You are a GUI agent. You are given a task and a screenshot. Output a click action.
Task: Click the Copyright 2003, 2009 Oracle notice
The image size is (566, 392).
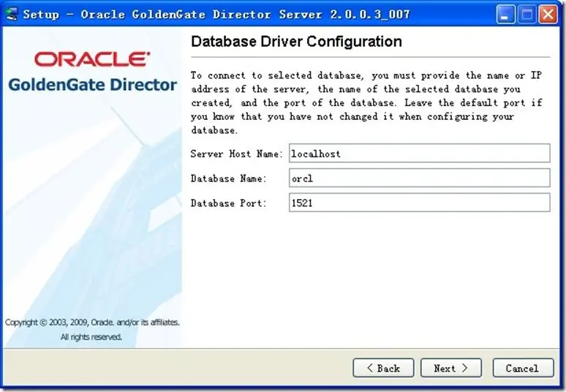point(92,322)
